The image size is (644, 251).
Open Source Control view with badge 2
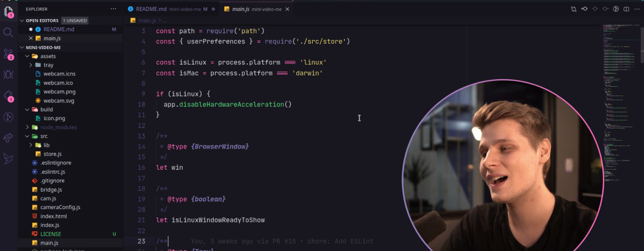pos(8,54)
